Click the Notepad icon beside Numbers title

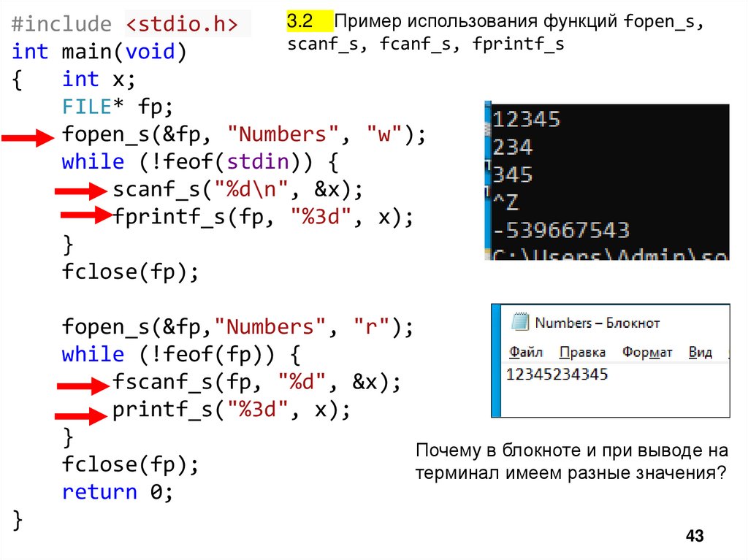(519, 322)
